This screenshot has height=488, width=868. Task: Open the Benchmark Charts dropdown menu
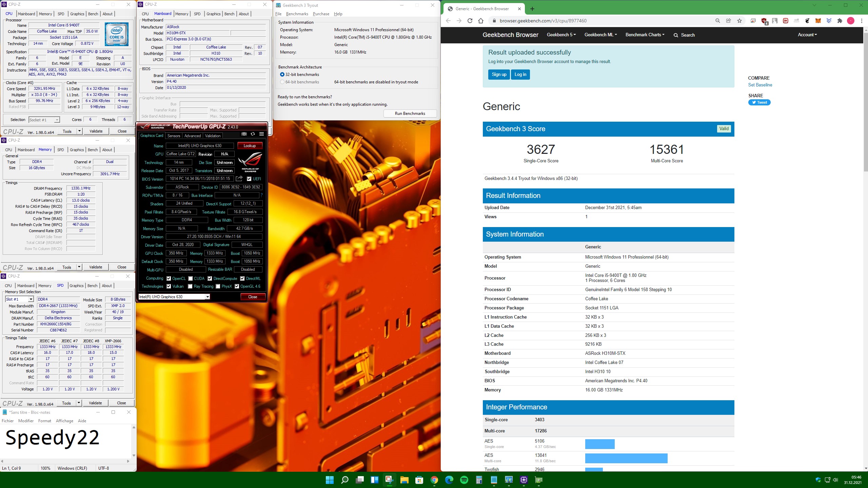(x=645, y=35)
